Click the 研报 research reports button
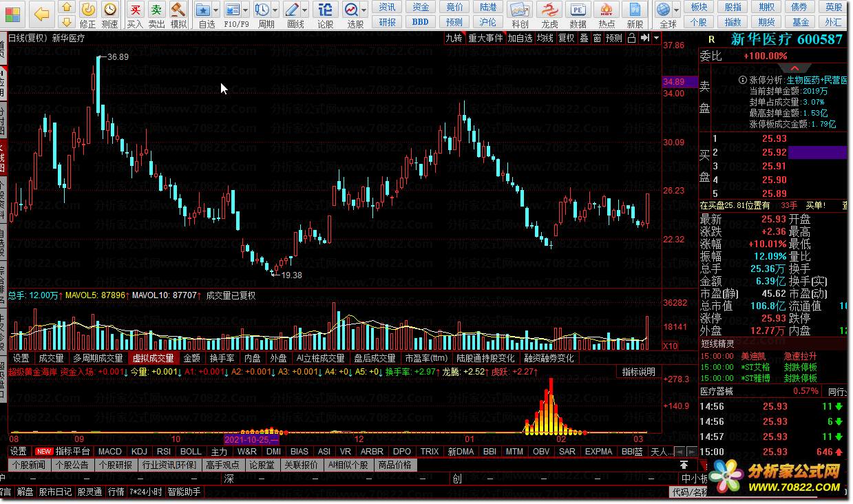Image resolution: width=853 pixels, height=504 pixels. [388, 21]
